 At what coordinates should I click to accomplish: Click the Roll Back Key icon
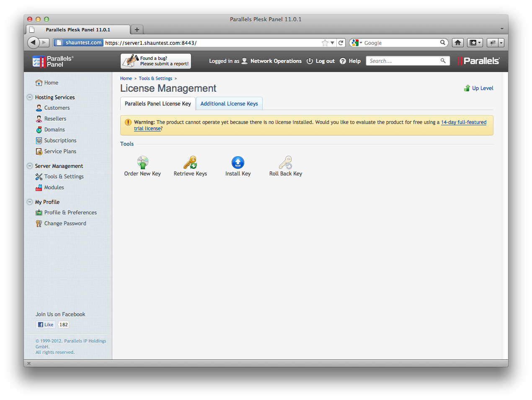pos(285,163)
